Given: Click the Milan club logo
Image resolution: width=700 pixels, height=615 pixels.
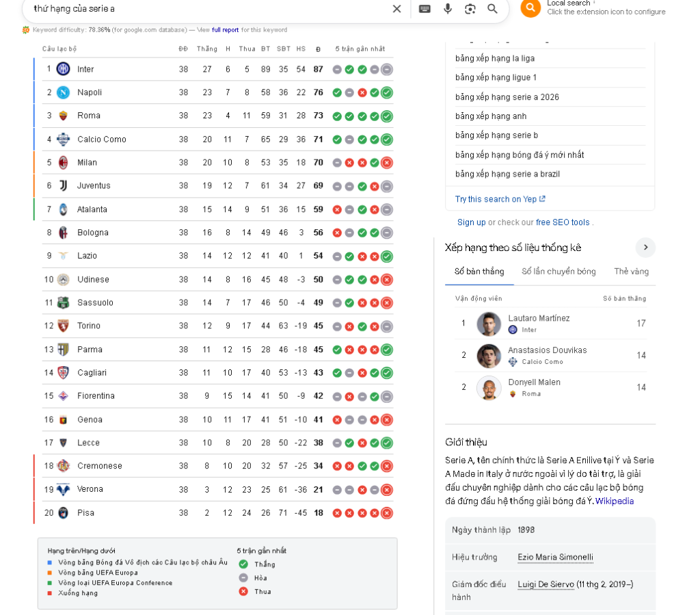Looking at the screenshot, I should pos(64,163).
